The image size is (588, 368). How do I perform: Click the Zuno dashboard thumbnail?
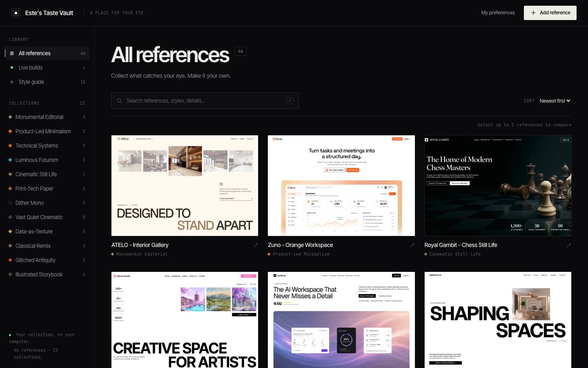coord(341,186)
